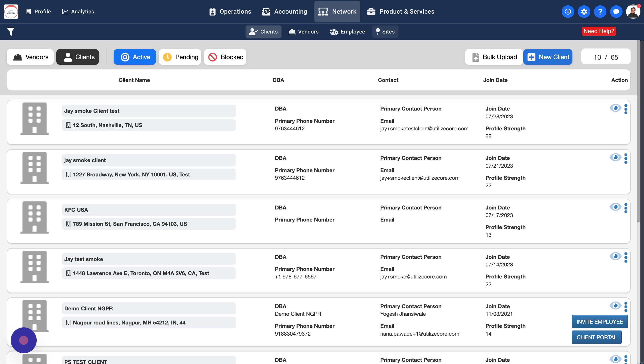Click the New Client button
The width and height of the screenshot is (644, 364).
548,57
